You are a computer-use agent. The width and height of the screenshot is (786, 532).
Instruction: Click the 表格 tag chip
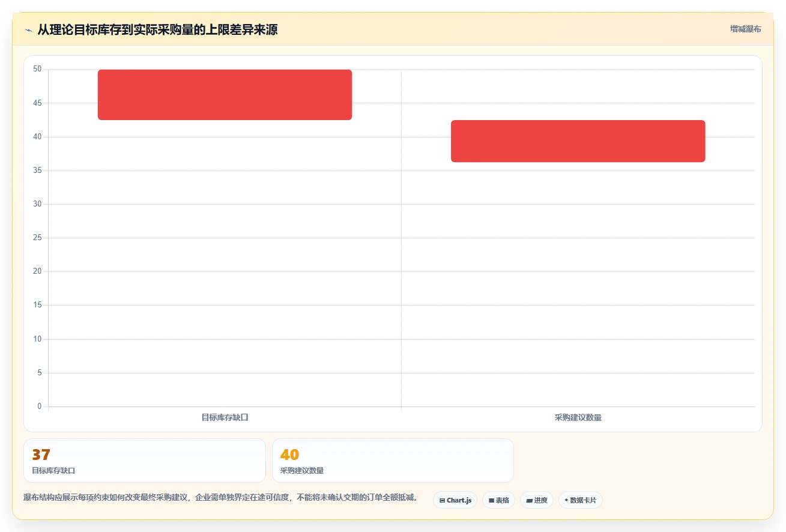coord(498,500)
